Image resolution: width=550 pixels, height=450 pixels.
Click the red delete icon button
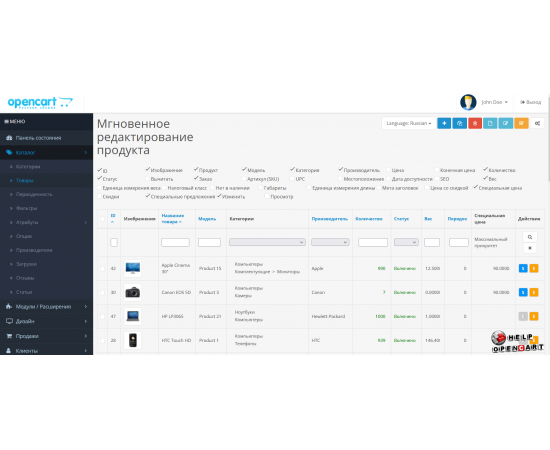475,123
